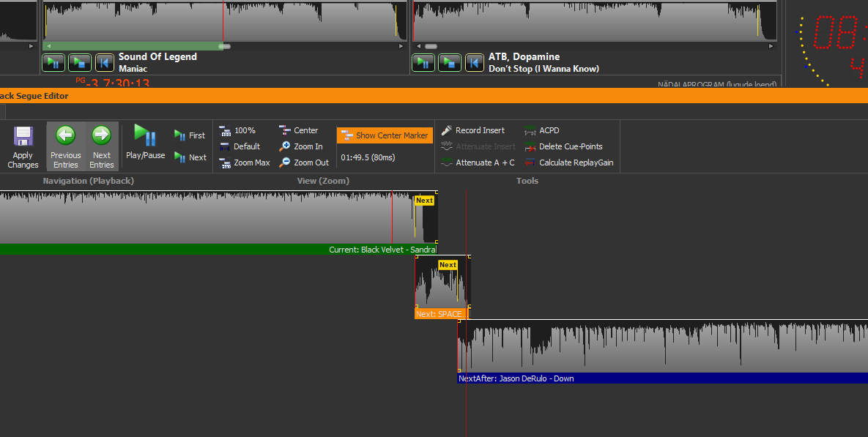Rewind ATB Dopamine track to start
Screen dimensions: 868x437
pyautogui.click(x=475, y=62)
